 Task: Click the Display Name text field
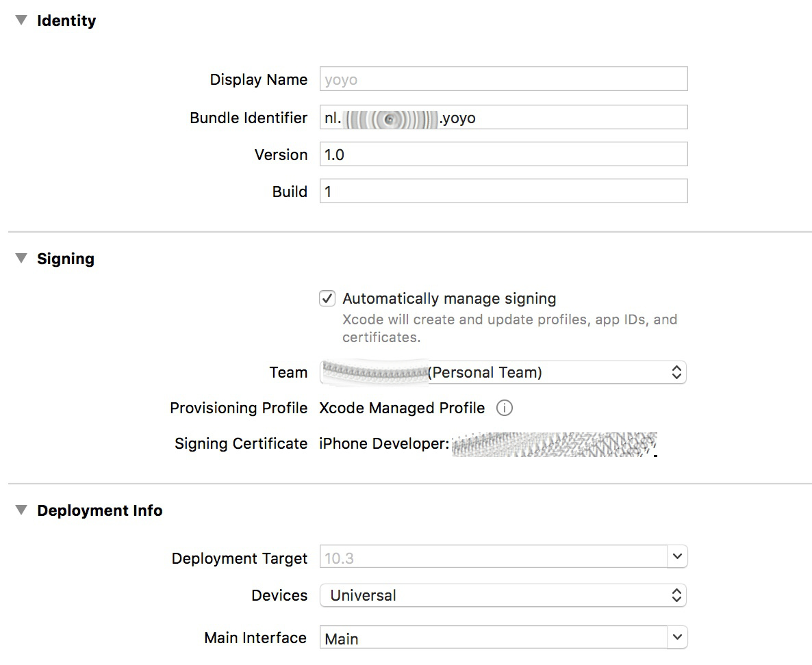click(503, 79)
